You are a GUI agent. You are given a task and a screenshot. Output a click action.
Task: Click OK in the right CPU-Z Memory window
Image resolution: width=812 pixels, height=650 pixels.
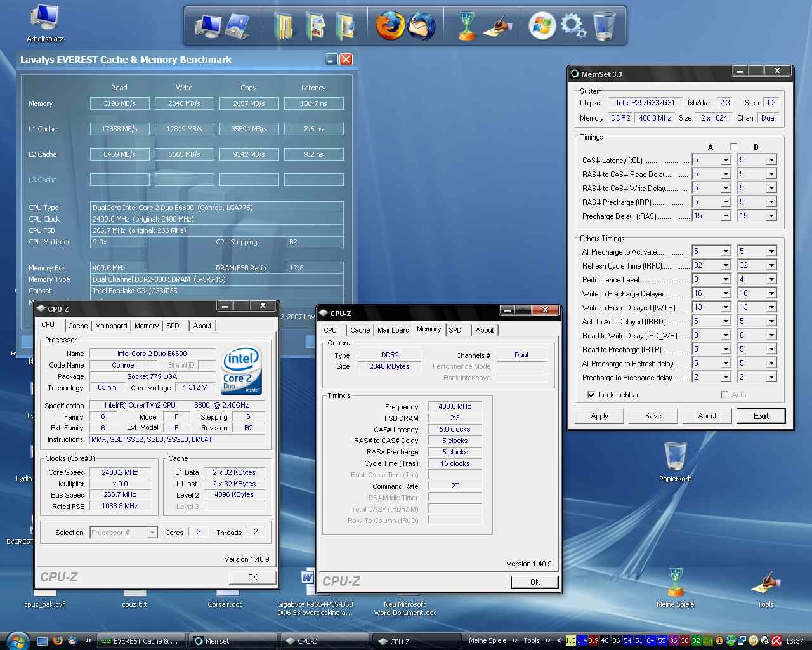pos(535,582)
